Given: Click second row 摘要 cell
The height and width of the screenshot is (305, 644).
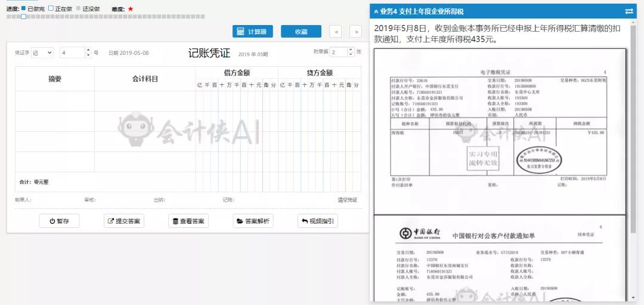Looking at the screenshot, I should (55, 121).
